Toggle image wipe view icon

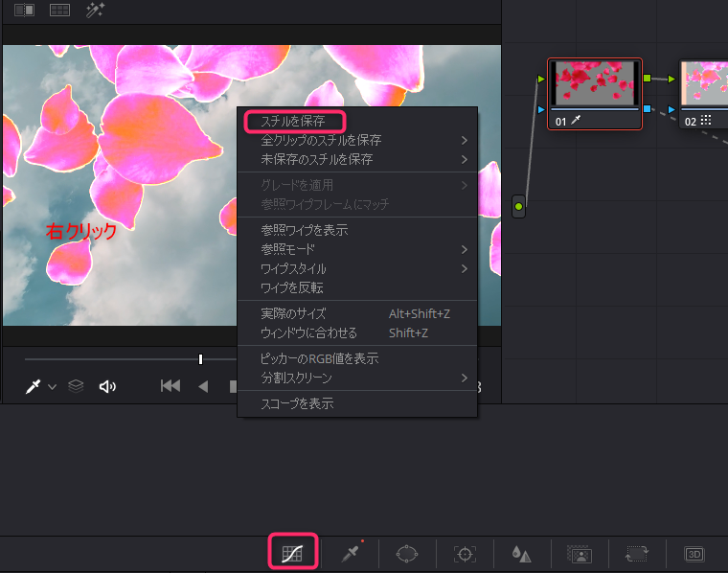24,10
